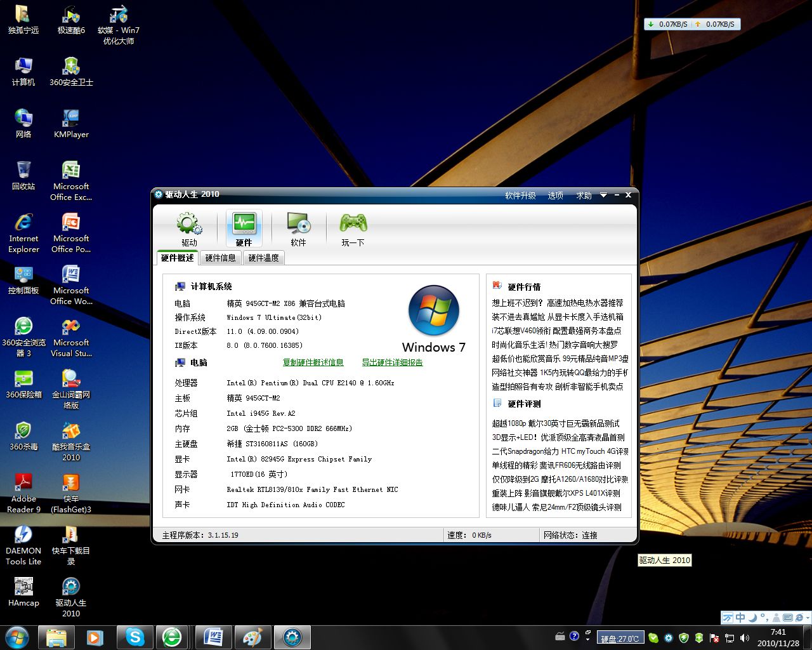Open the DAEMON Tools Lite desktop icon
This screenshot has height=650, width=812.
(23, 545)
